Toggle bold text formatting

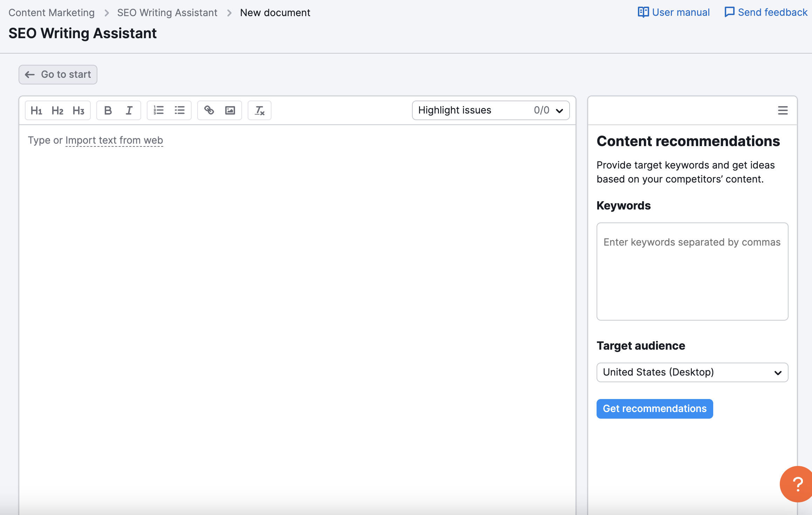click(108, 110)
